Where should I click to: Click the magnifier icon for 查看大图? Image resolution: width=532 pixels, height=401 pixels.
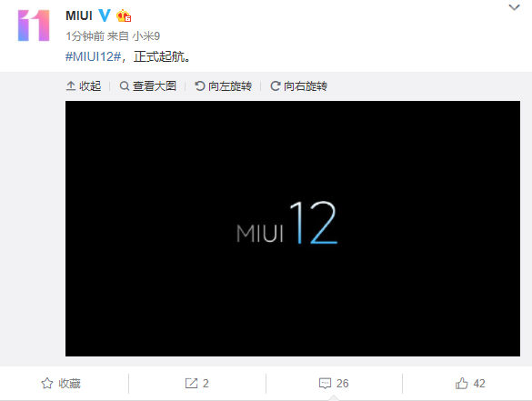[x=125, y=86]
